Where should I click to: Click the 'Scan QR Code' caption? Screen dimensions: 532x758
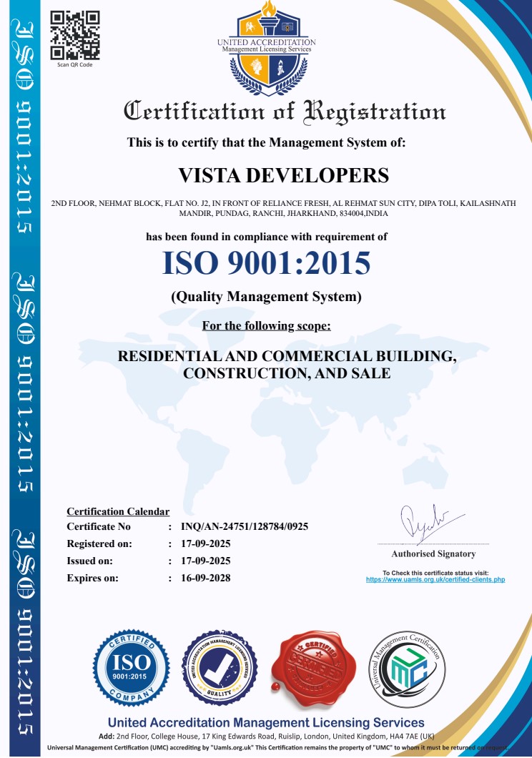click(x=74, y=65)
